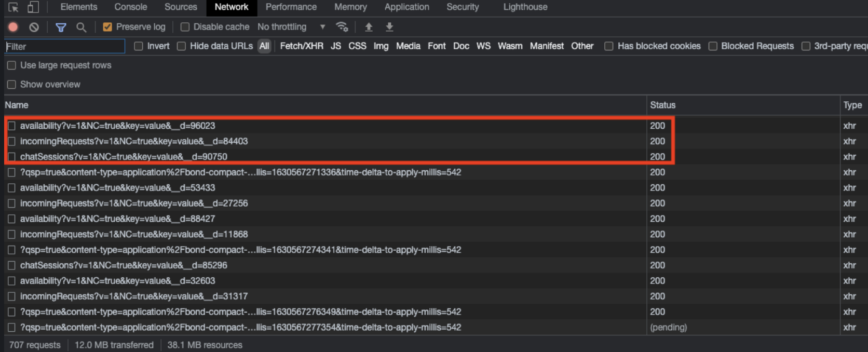
Task: Filter by JS requests
Action: 336,46
